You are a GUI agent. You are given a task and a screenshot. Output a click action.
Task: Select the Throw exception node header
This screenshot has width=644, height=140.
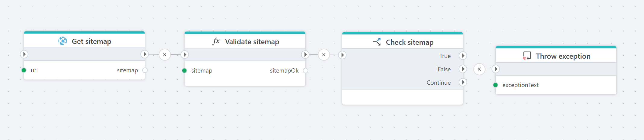pos(563,56)
